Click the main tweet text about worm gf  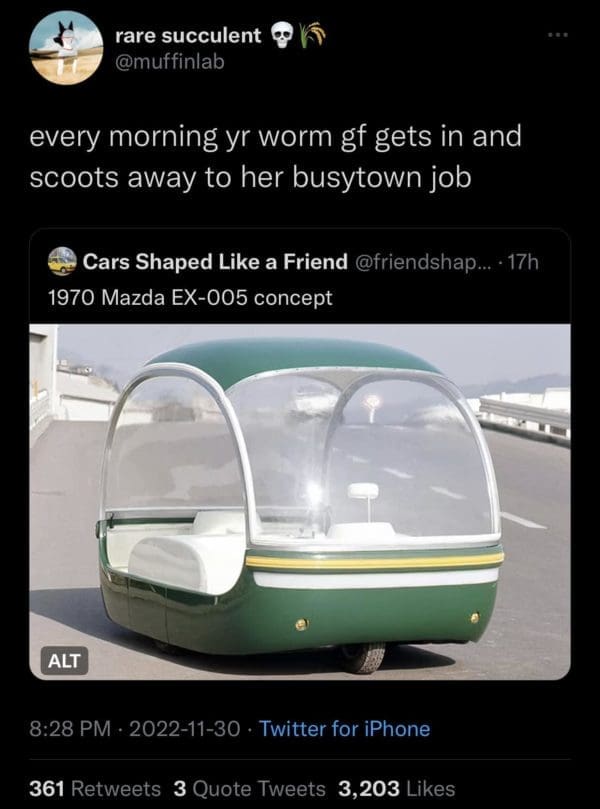[x=275, y=157]
